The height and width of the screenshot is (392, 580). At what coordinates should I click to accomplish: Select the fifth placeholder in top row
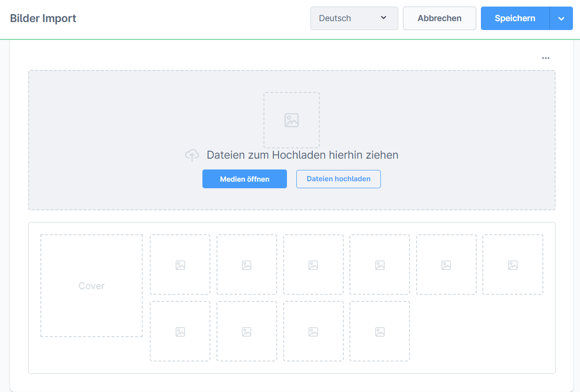[x=446, y=264]
